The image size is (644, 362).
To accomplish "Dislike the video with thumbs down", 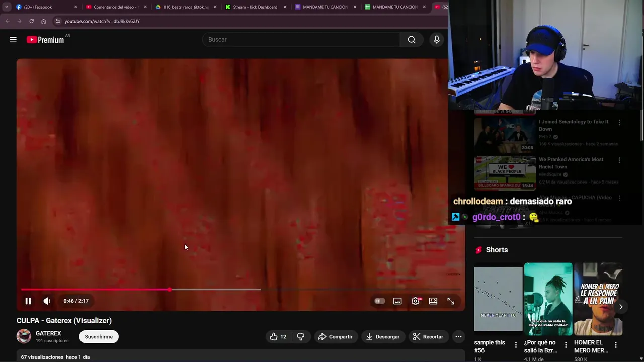I will pyautogui.click(x=301, y=337).
